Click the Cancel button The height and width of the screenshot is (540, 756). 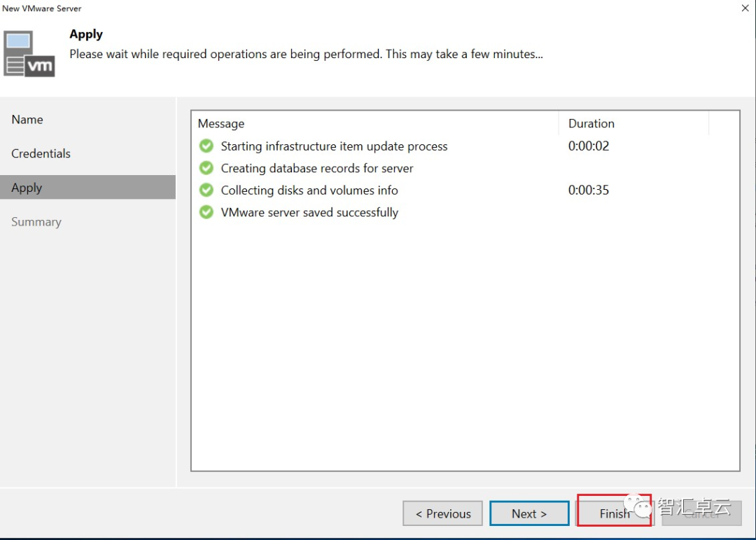click(x=701, y=513)
